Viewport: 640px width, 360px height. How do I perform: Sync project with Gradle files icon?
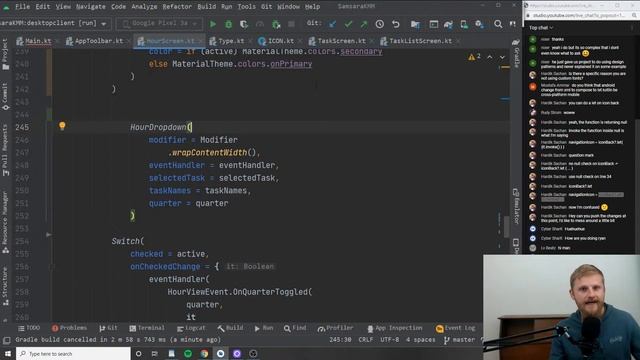point(448,24)
